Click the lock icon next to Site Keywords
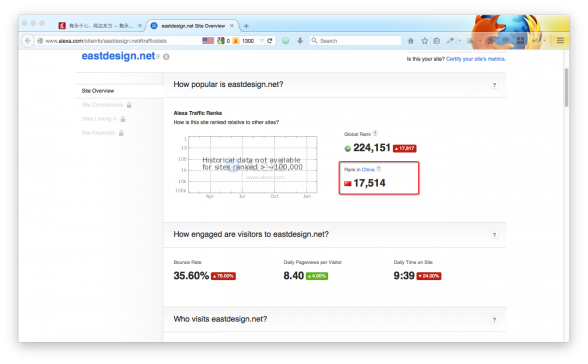Image resolution: width=588 pixels, height=364 pixels. [121, 133]
